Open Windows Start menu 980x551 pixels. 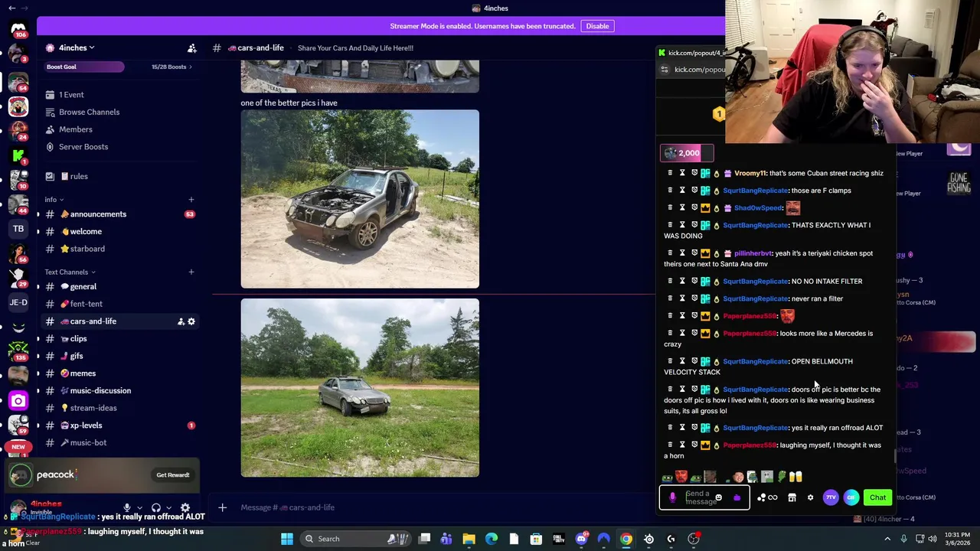click(x=287, y=539)
